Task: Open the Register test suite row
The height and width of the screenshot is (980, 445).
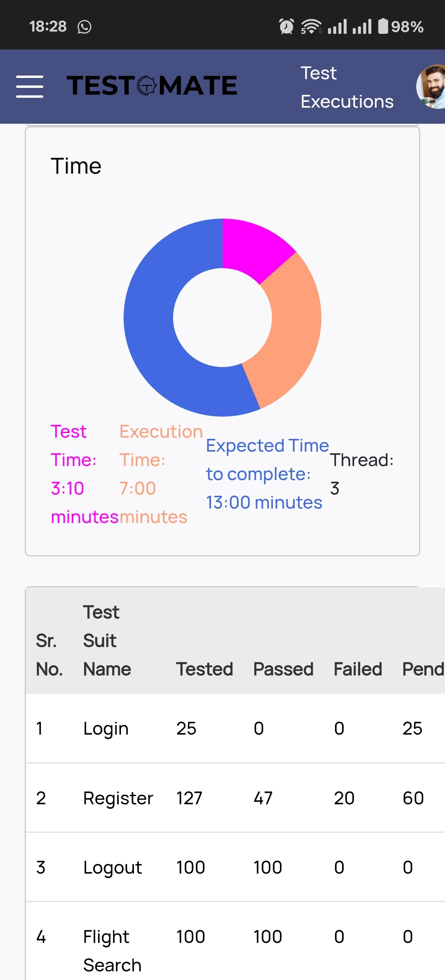Action: (x=235, y=798)
